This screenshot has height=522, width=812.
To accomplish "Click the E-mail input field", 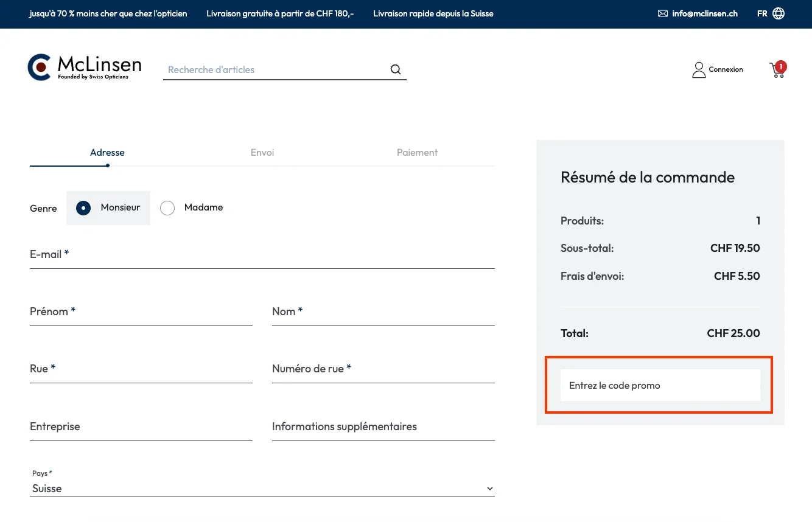I will [262, 259].
